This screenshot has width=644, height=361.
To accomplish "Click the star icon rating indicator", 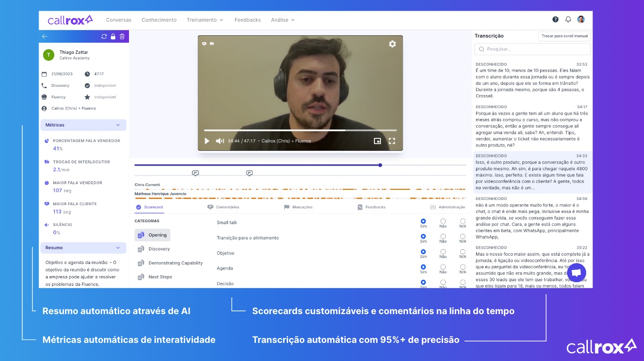I will [87, 97].
